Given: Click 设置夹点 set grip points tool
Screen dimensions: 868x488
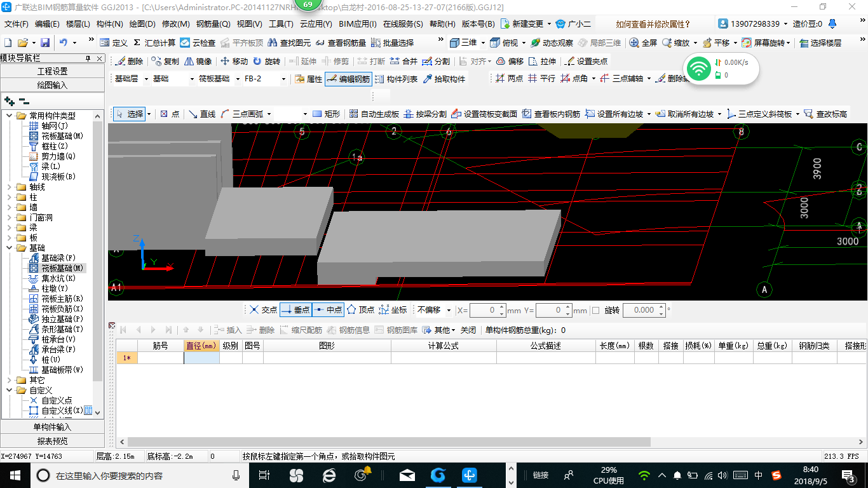Looking at the screenshot, I should coord(586,61).
